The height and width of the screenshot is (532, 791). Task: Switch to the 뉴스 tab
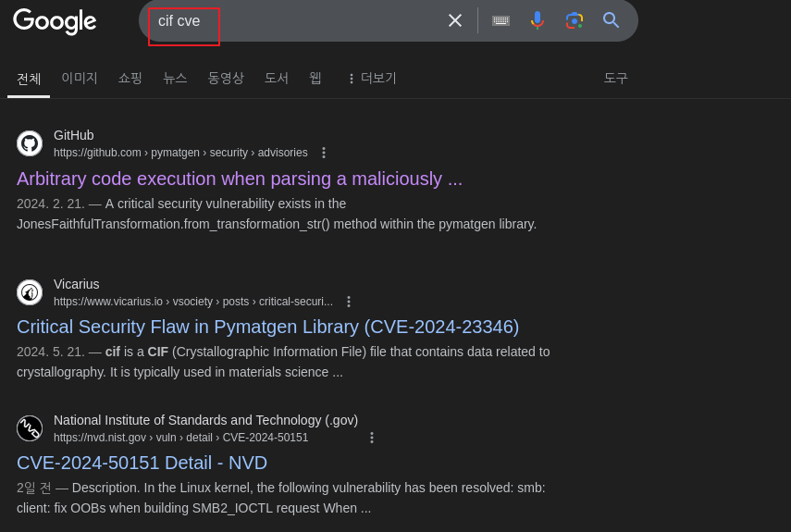175,78
